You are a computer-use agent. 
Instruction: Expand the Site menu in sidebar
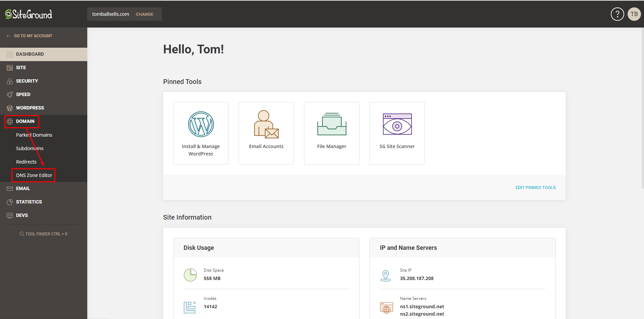click(x=21, y=67)
